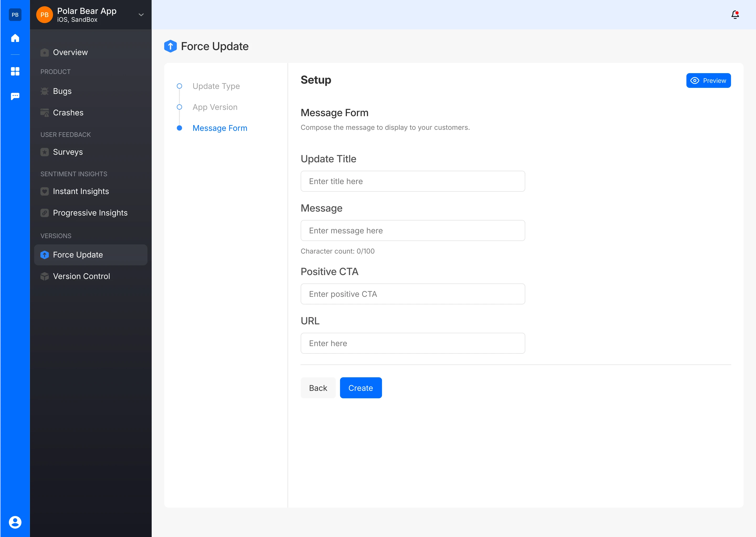Select the Update Type step circle
Screen dimensions: 756x537
coord(179,86)
